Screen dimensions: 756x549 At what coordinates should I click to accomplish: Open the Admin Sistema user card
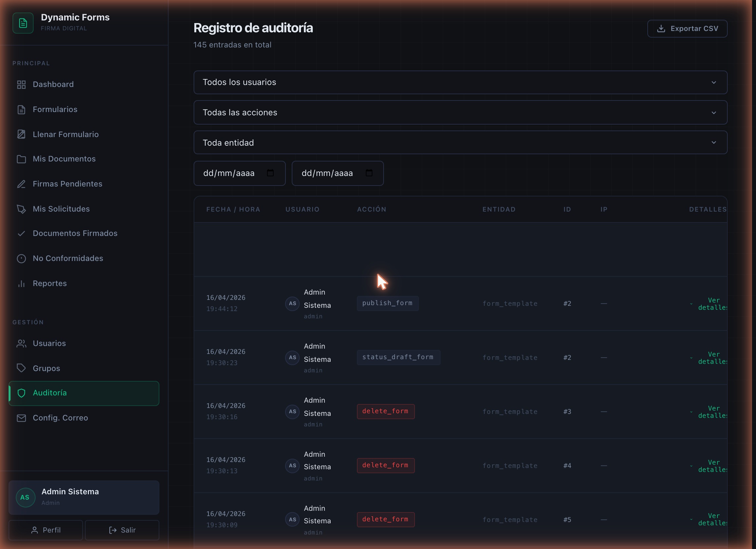[x=84, y=497]
